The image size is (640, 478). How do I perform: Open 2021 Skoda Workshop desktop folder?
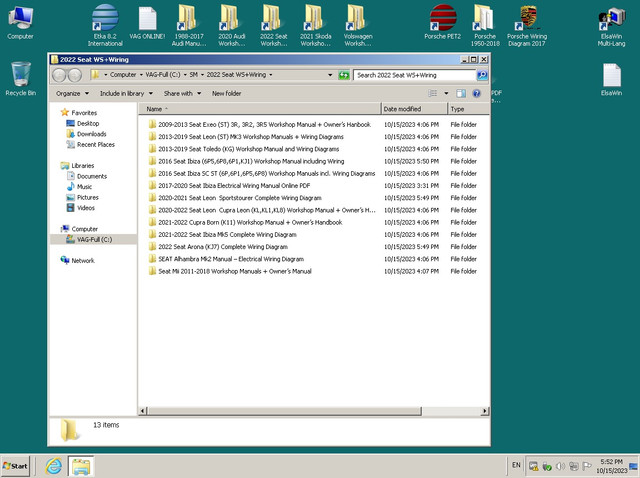pyautogui.click(x=316, y=25)
